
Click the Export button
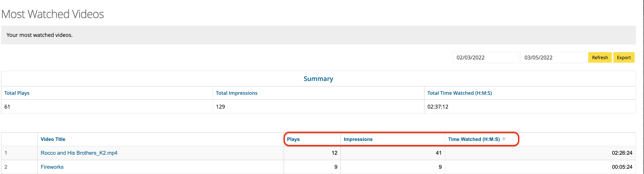click(624, 57)
